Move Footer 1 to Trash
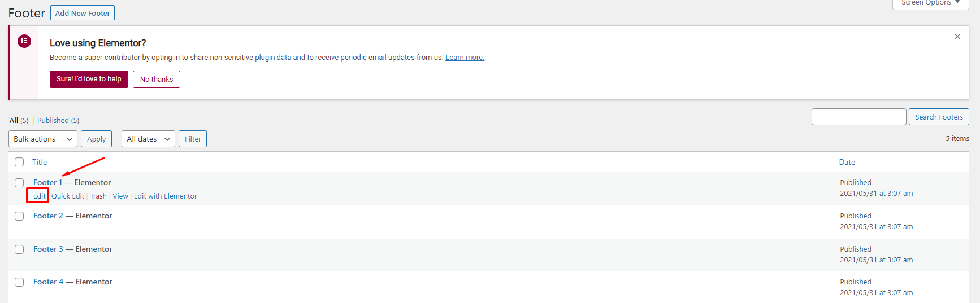The width and height of the screenshot is (980, 303). (98, 196)
